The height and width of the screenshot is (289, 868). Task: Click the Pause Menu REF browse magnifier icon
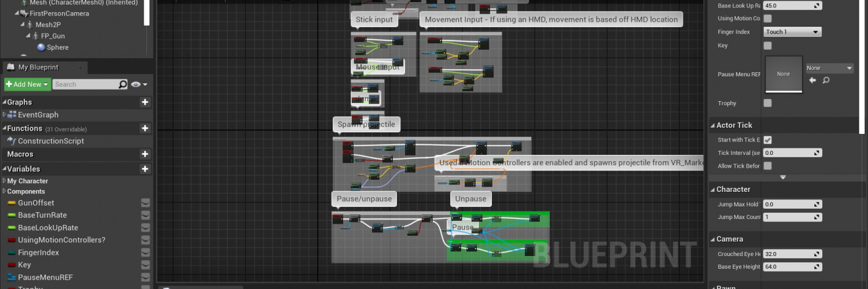pyautogui.click(x=826, y=80)
